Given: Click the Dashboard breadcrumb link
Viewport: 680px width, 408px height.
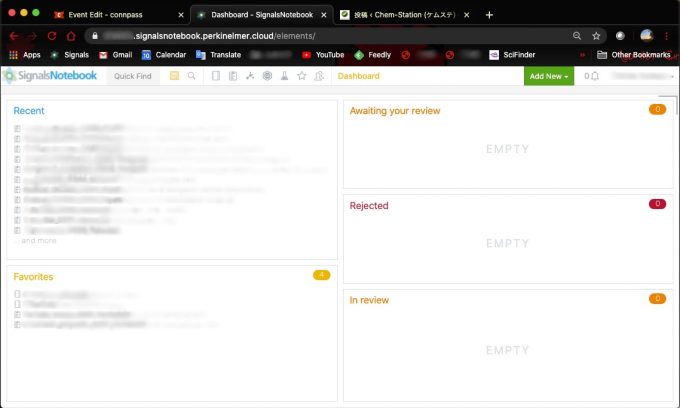Looking at the screenshot, I should (358, 76).
